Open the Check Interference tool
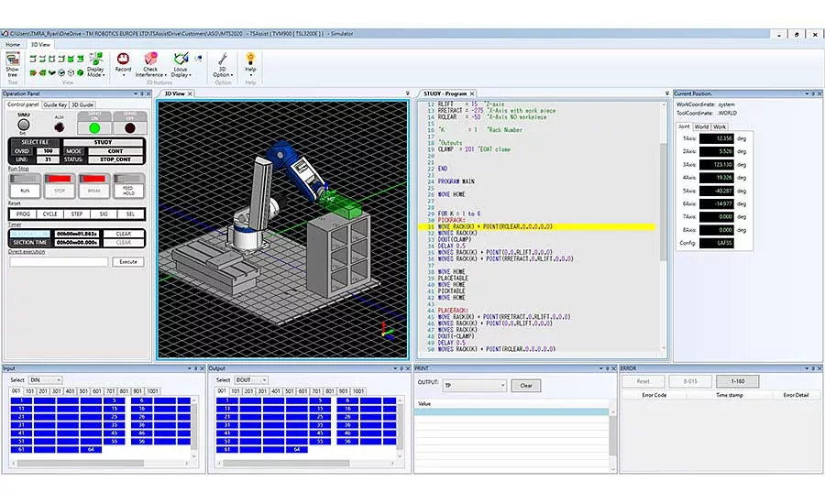 tap(150, 65)
